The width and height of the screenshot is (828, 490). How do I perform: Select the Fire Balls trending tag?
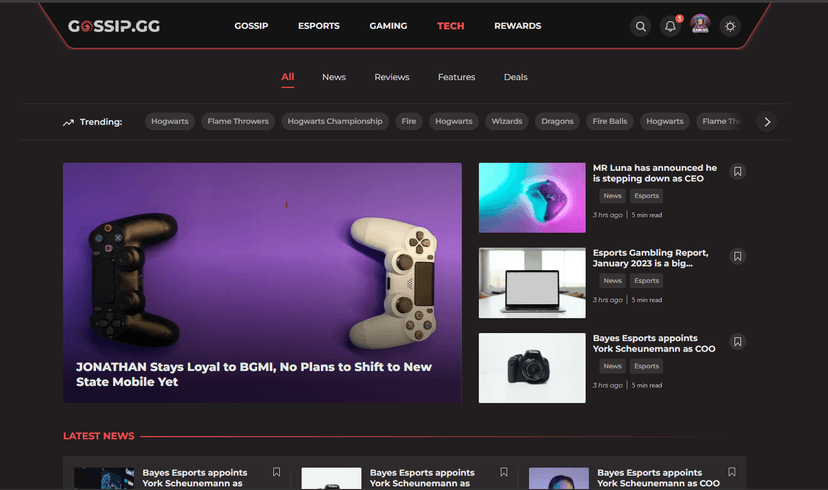coord(610,121)
